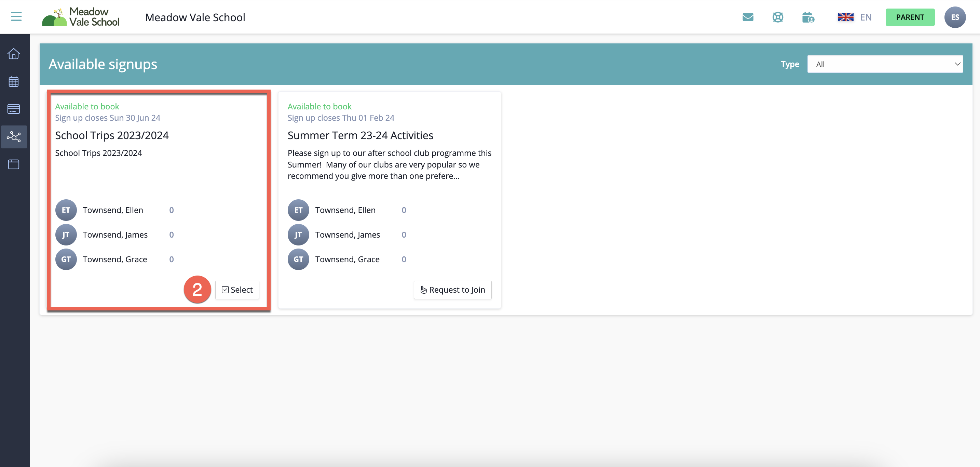Open Summer Term 23-24 Activities title

coord(360,135)
